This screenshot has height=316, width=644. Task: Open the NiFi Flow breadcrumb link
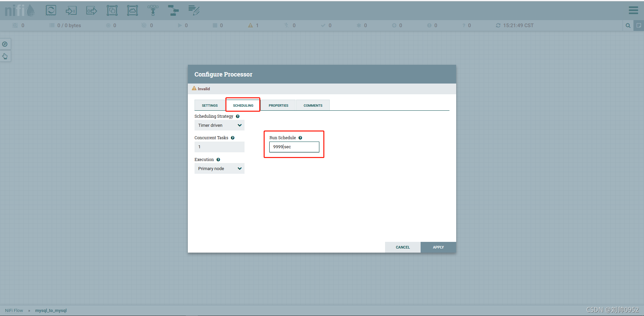tap(14, 311)
